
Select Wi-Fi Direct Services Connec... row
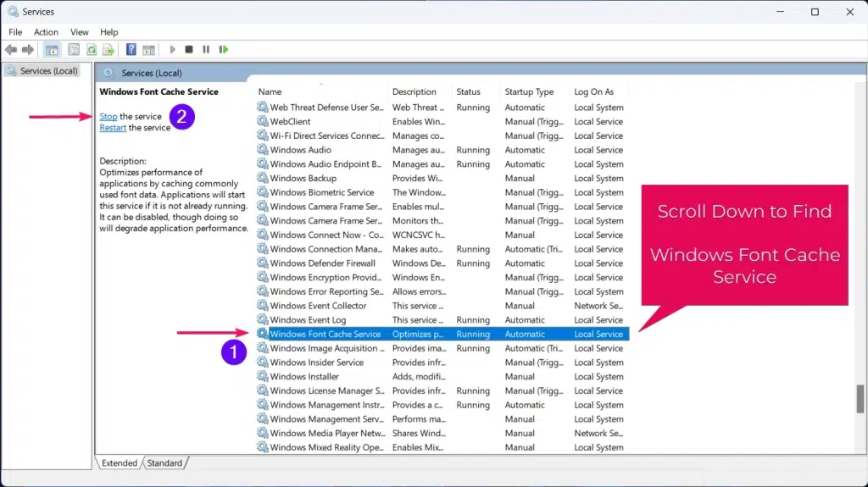click(x=442, y=136)
